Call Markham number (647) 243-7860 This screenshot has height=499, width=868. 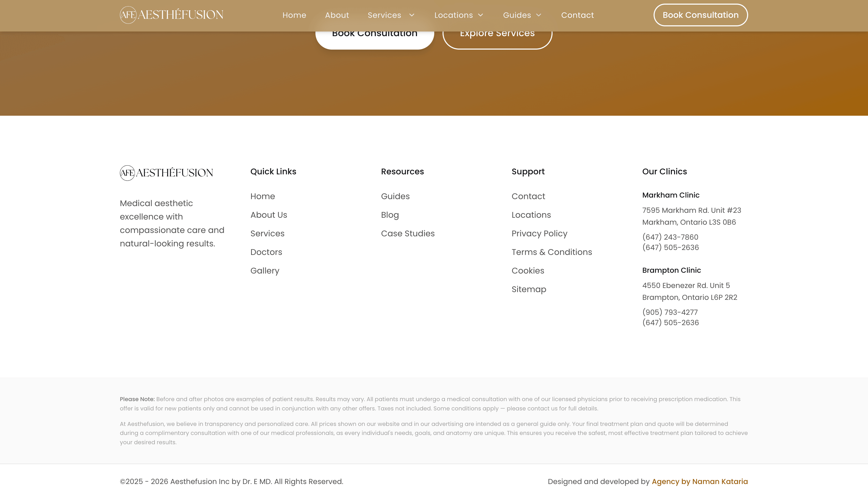pos(670,237)
